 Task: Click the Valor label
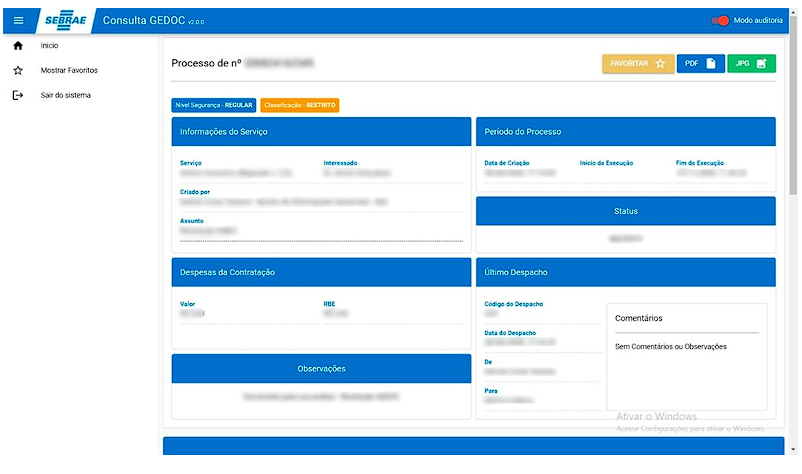[x=187, y=304]
